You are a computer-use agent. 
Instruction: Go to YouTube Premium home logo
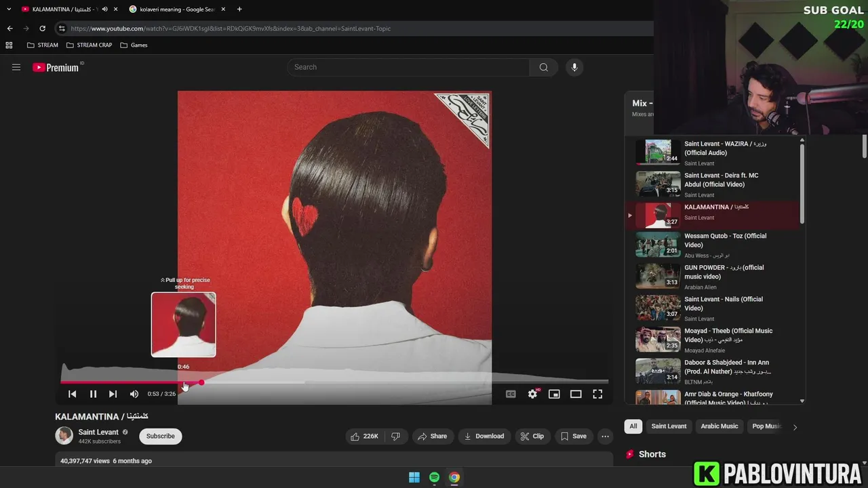(x=56, y=67)
